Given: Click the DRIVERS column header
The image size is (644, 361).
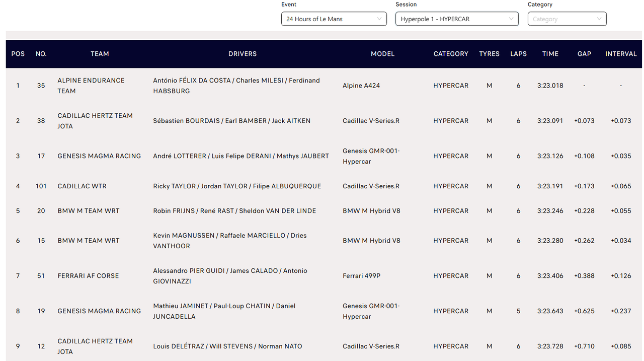Looking at the screenshot, I should point(243,54).
